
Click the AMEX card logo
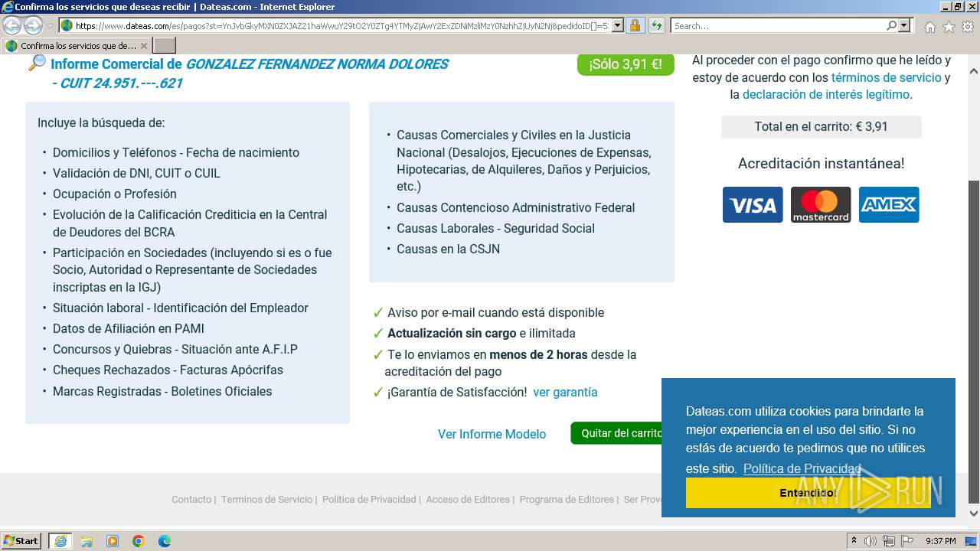(x=889, y=205)
